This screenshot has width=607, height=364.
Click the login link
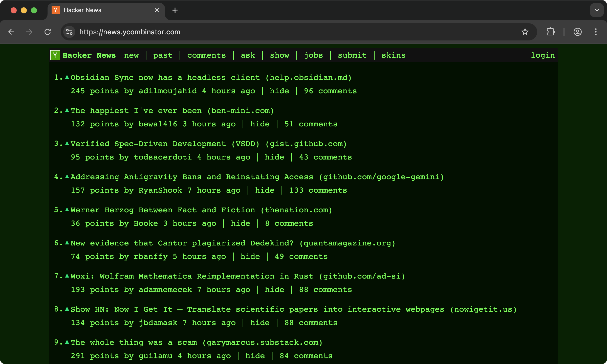tap(543, 55)
